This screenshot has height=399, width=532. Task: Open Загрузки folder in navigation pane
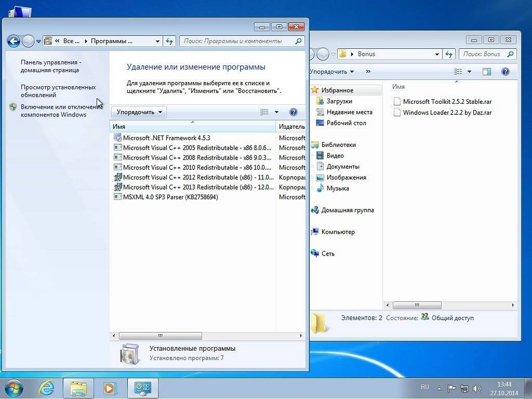click(x=339, y=101)
